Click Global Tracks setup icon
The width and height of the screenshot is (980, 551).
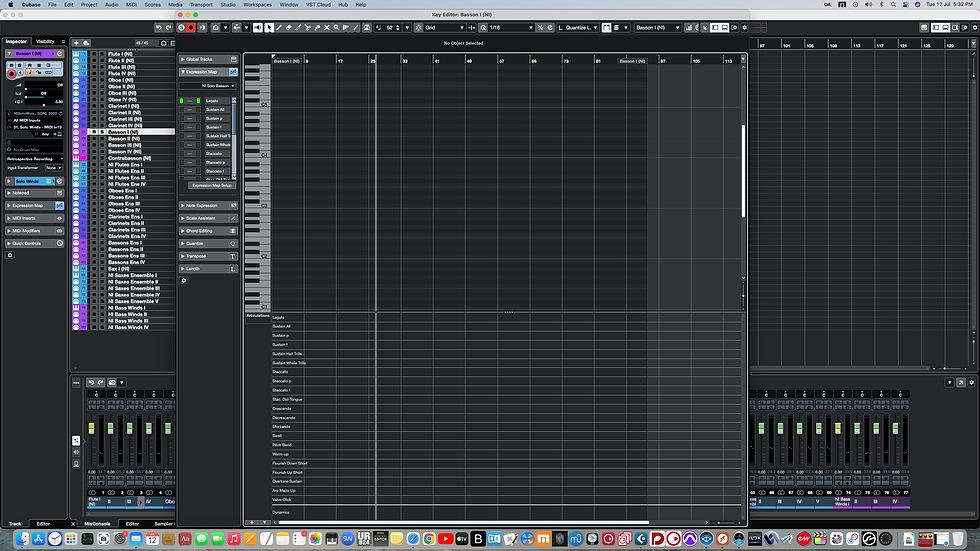tap(233, 59)
